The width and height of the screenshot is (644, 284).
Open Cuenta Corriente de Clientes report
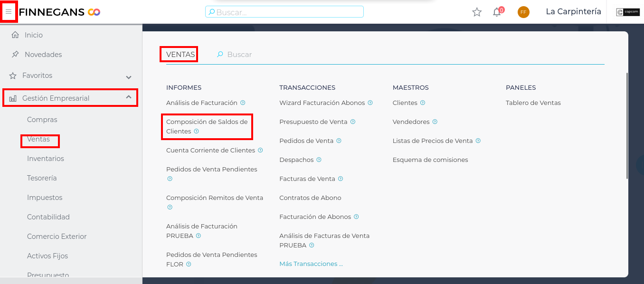coord(211,150)
